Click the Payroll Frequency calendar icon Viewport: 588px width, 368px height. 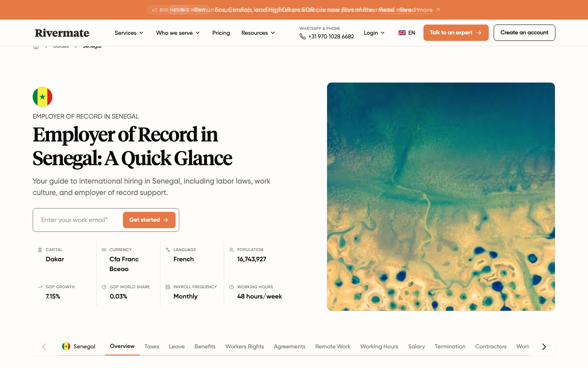168,287
